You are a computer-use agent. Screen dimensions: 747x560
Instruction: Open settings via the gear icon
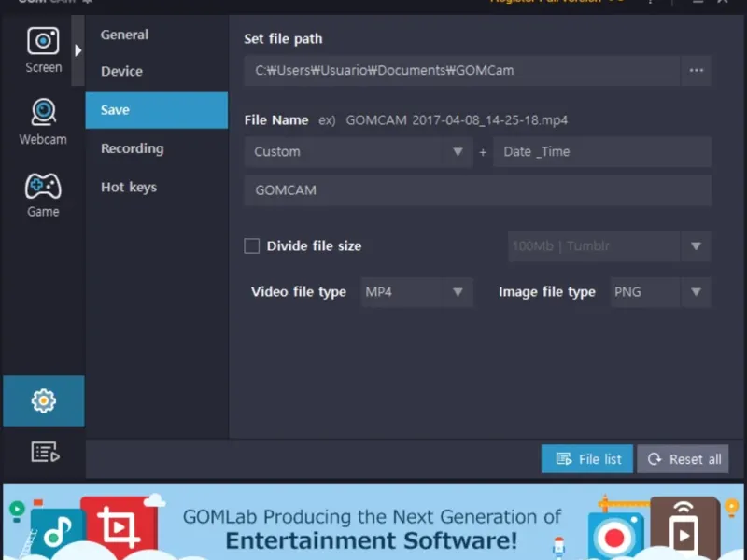pos(43,400)
